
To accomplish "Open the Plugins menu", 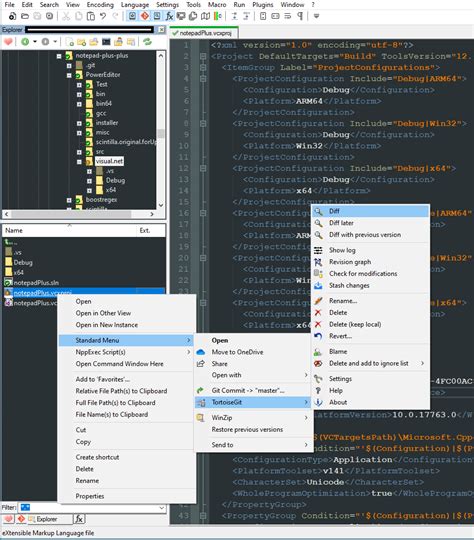I will tap(263, 5).
